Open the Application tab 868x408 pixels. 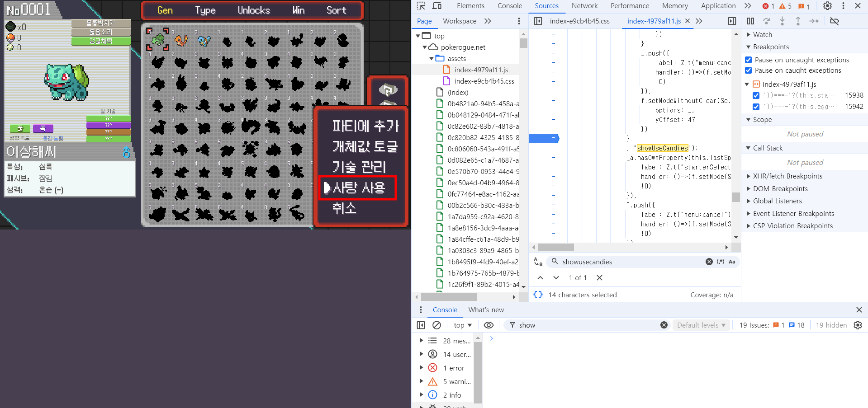coord(718,6)
